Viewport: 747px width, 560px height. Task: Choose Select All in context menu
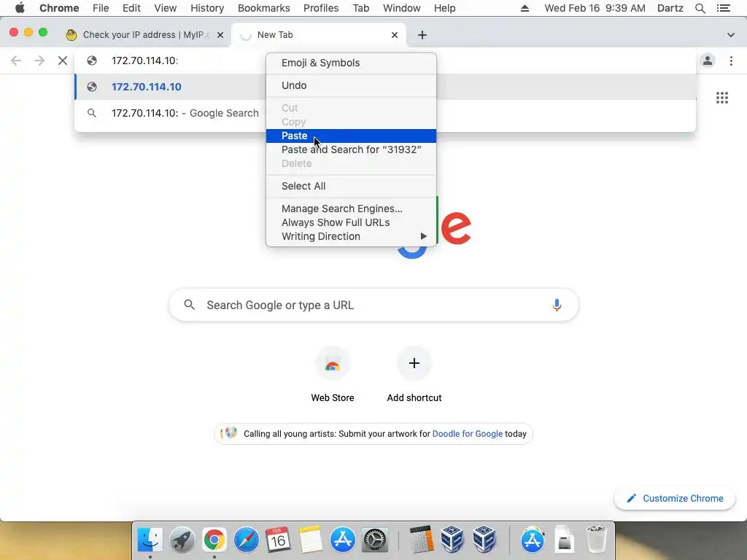tap(351, 186)
